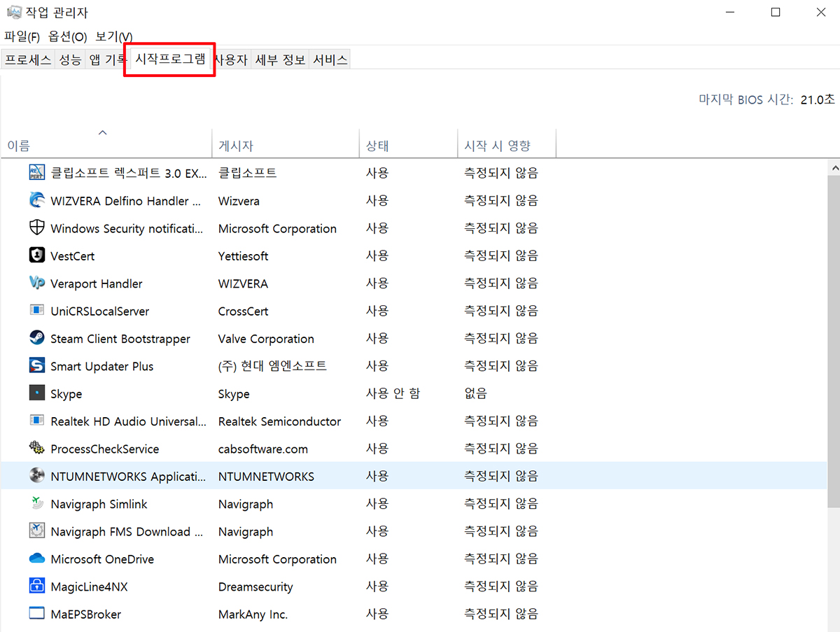Image resolution: width=840 pixels, height=632 pixels.
Task: Select 'MaEPSBroker' name text
Action: tap(85, 615)
